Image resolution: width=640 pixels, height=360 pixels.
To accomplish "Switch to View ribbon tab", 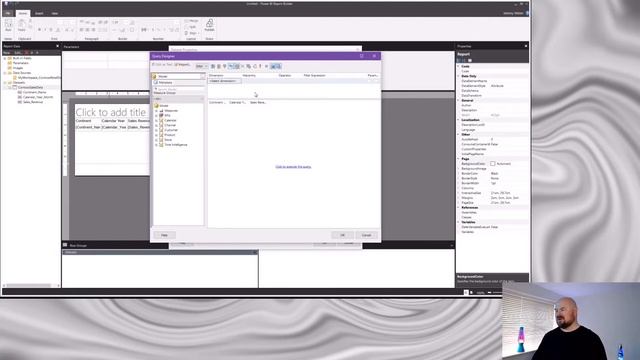I will pos(54,13).
